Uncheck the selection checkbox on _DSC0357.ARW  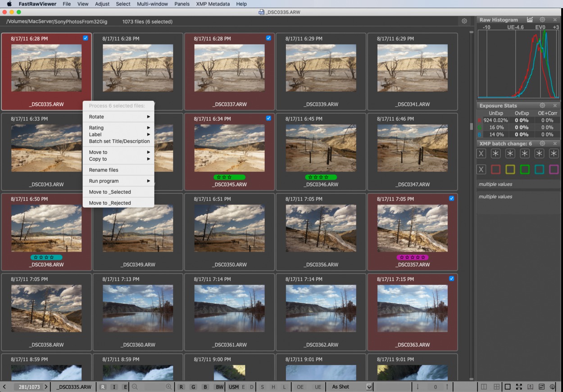(451, 199)
